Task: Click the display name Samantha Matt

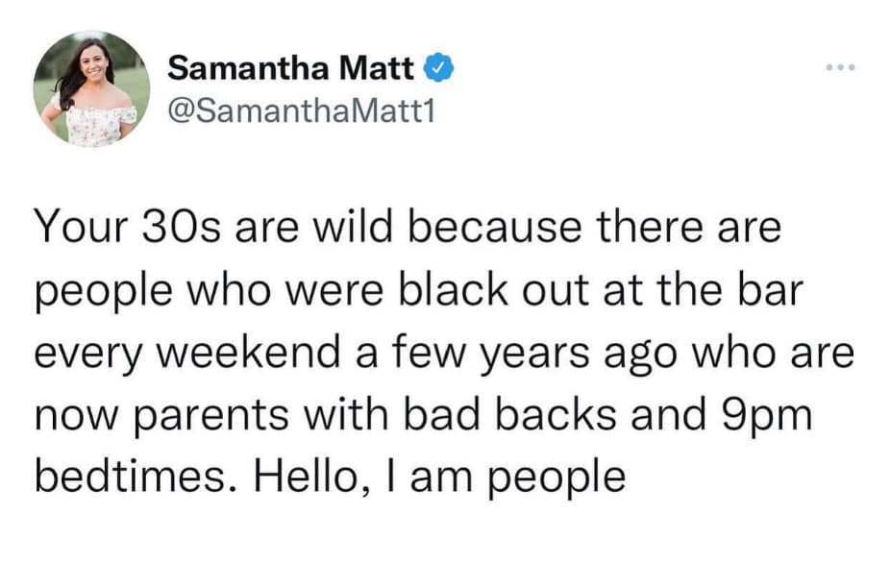Action: click(x=291, y=69)
